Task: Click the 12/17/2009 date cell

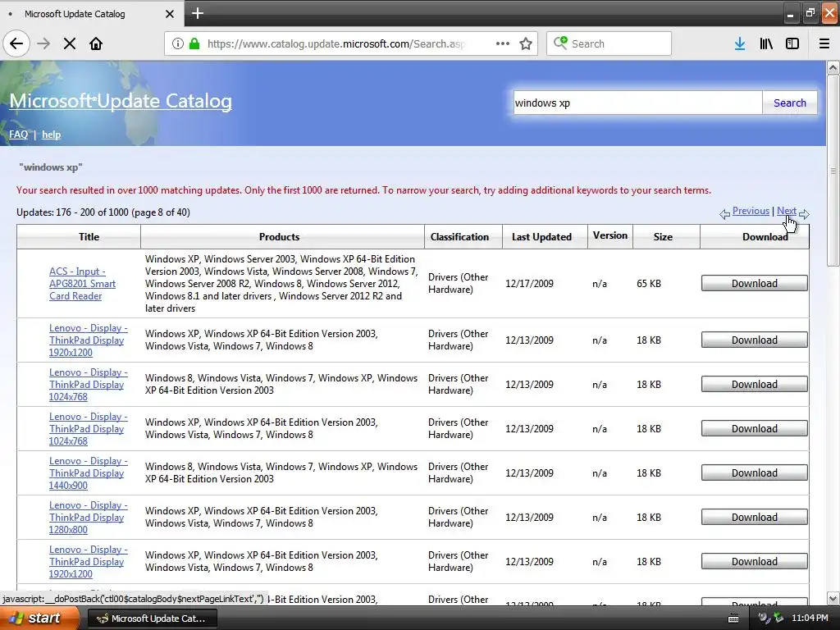Action: pos(529,283)
